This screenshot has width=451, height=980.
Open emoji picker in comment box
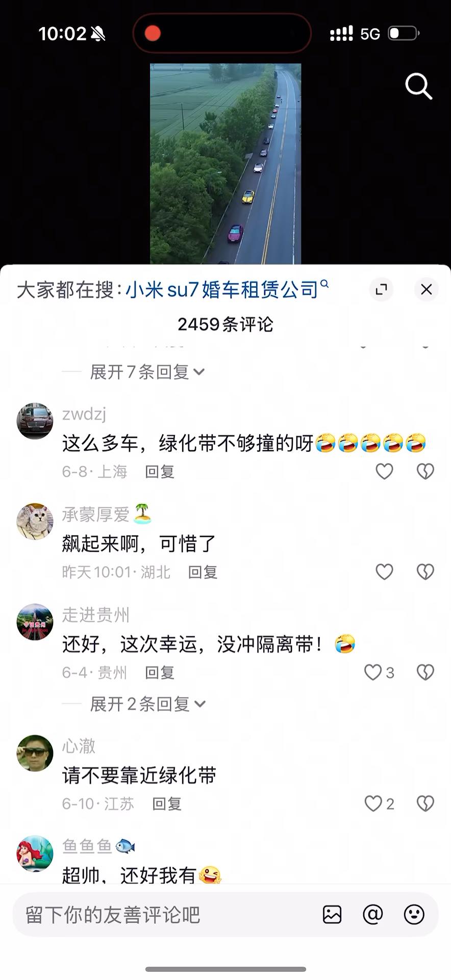414,915
